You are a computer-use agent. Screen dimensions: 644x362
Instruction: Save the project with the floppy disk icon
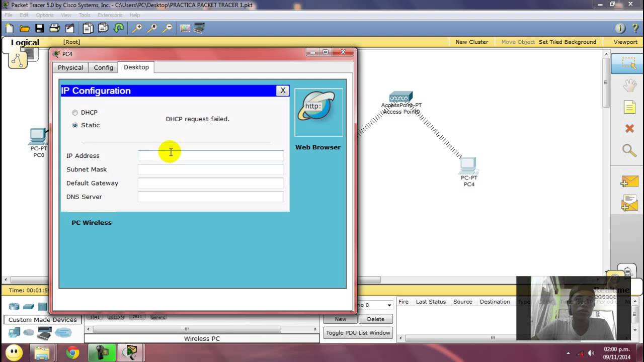(x=40, y=29)
